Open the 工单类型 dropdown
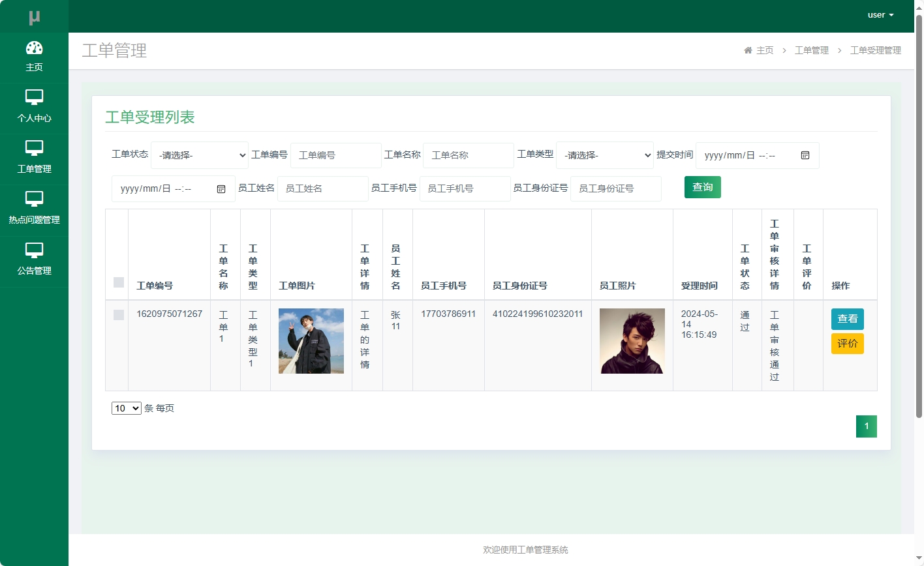Screen dimensions: 924x566 tap(604, 155)
